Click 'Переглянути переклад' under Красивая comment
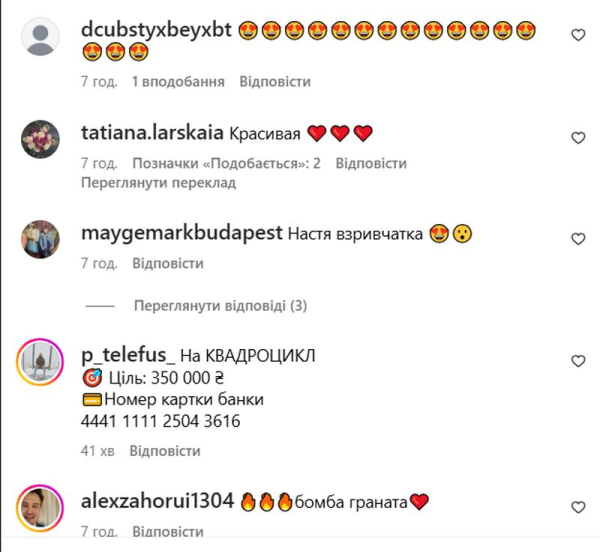Screen dimensions: 600x552 [x=158, y=183]
